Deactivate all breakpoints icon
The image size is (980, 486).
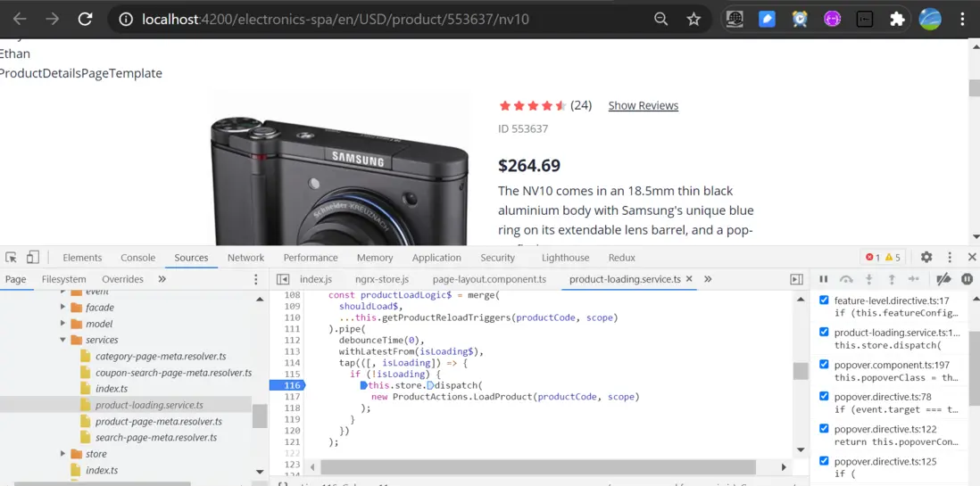(943, 279)
